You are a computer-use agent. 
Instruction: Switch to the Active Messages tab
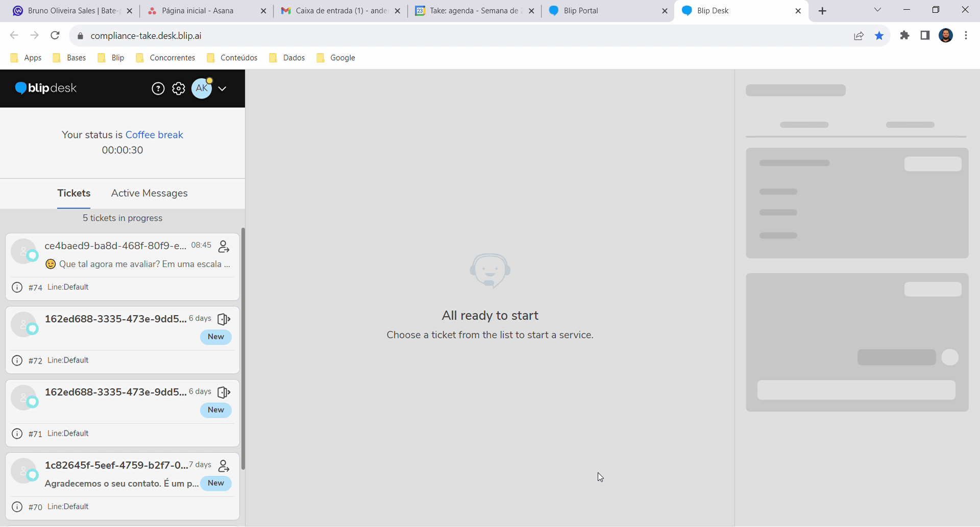click(x=149, y=193)
